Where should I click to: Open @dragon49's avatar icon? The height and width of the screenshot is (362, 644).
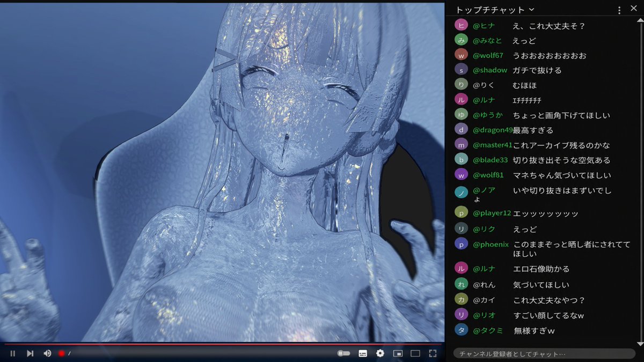point(461,129)
